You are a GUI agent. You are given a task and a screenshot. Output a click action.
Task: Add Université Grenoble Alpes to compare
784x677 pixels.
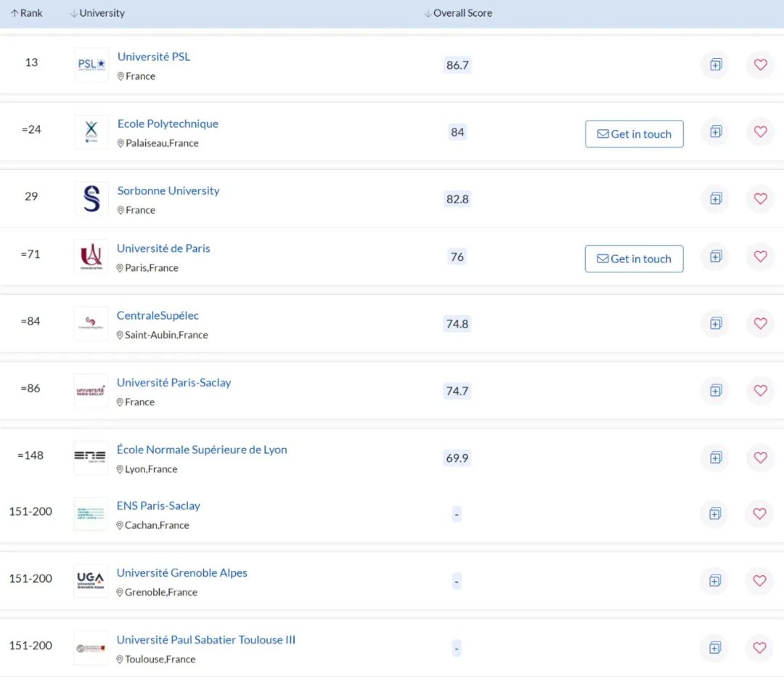pyautogui.click(x=715, y=581)
